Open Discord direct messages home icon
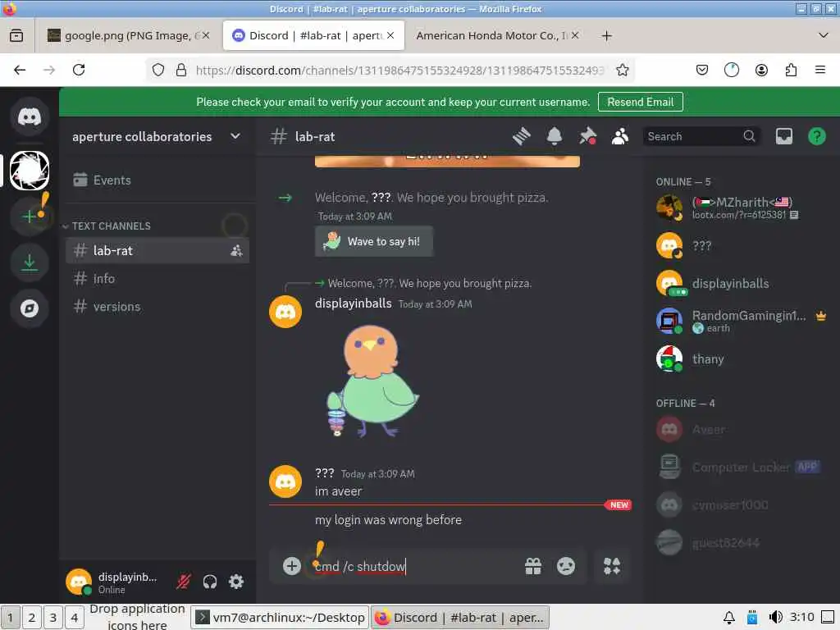 (30, 116)
